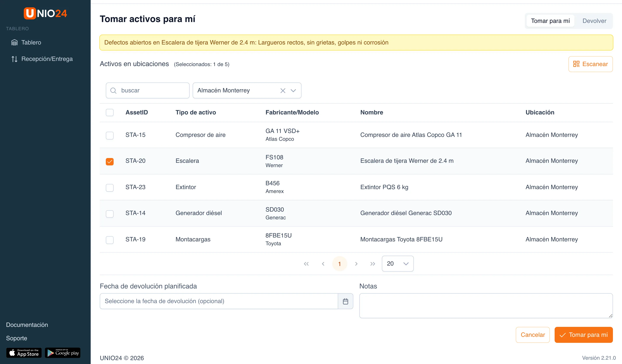
Task: Open Tablero in the sidebar
Action: [x=26, y=43]
